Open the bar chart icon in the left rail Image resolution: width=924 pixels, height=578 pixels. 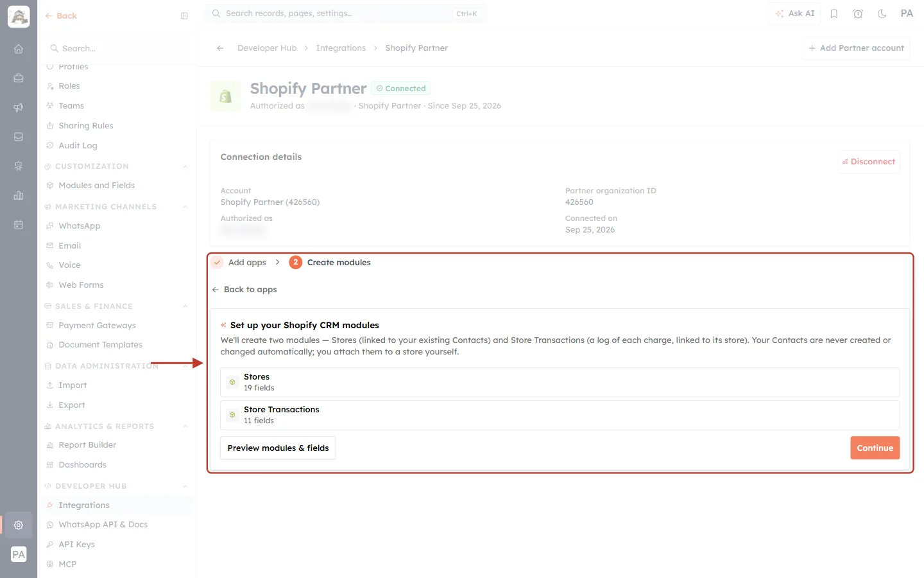pyautogui.click(x=19, y=195)
